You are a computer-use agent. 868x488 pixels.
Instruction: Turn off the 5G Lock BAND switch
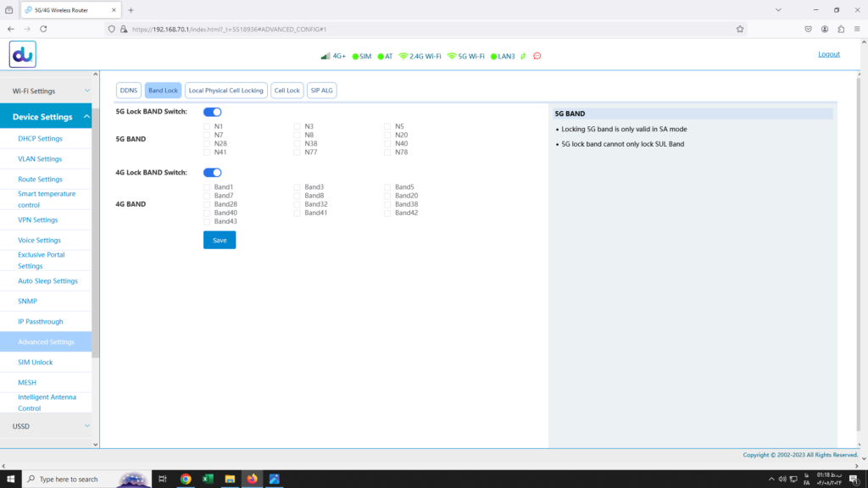212,112
